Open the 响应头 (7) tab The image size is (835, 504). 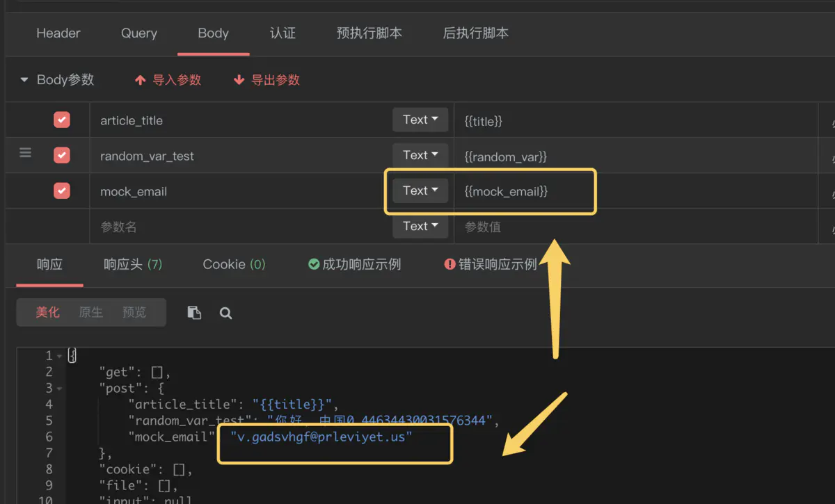(x=133, y=264)
